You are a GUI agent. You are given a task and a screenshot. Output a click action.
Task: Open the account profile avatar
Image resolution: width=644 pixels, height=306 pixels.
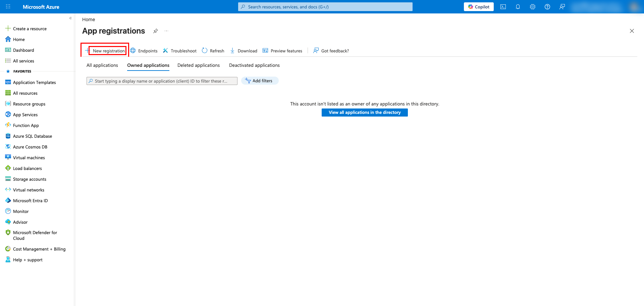(x=634, y=7)
